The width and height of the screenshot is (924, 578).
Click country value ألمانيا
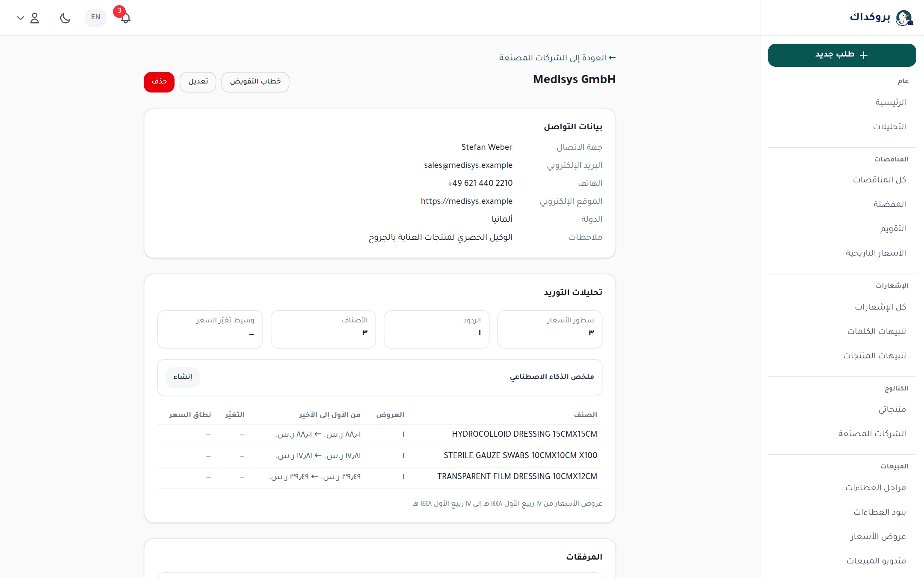pos(502,219)
